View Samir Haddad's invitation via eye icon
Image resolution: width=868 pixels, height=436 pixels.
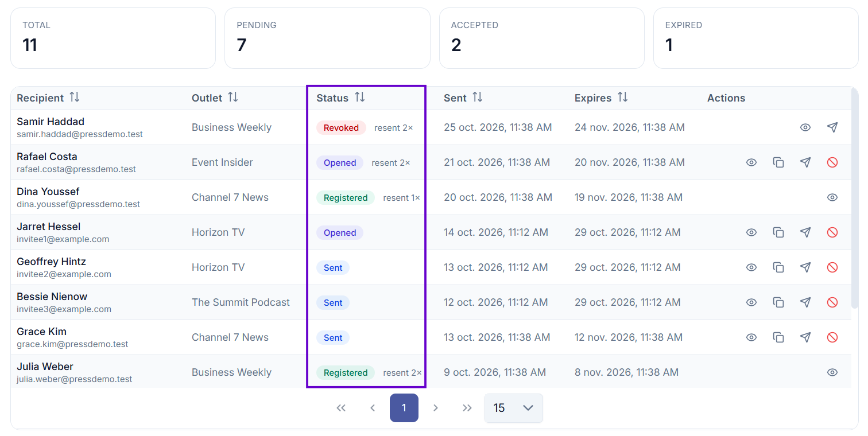(805, 127)
